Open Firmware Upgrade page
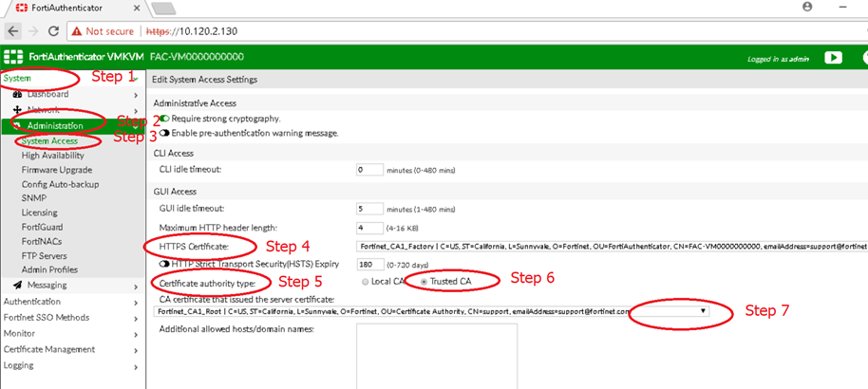868x389 pixels. (x=57, y=170)
